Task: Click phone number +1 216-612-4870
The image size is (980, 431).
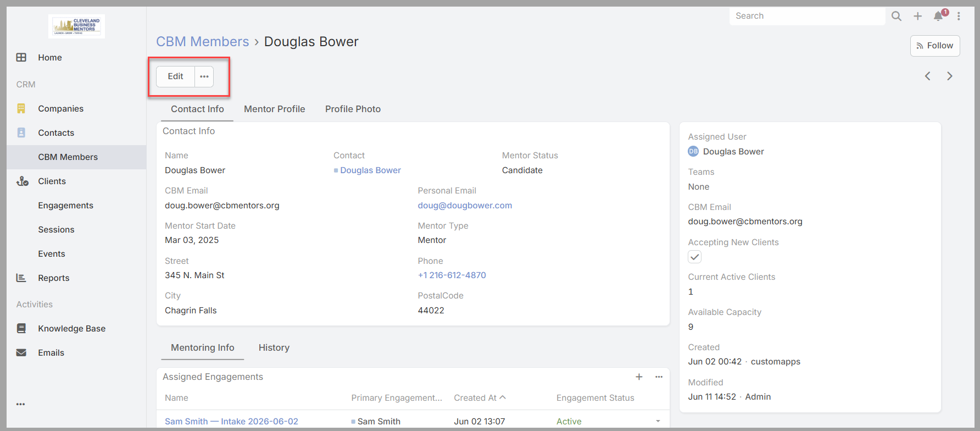Action: click(x=452, y=275)
